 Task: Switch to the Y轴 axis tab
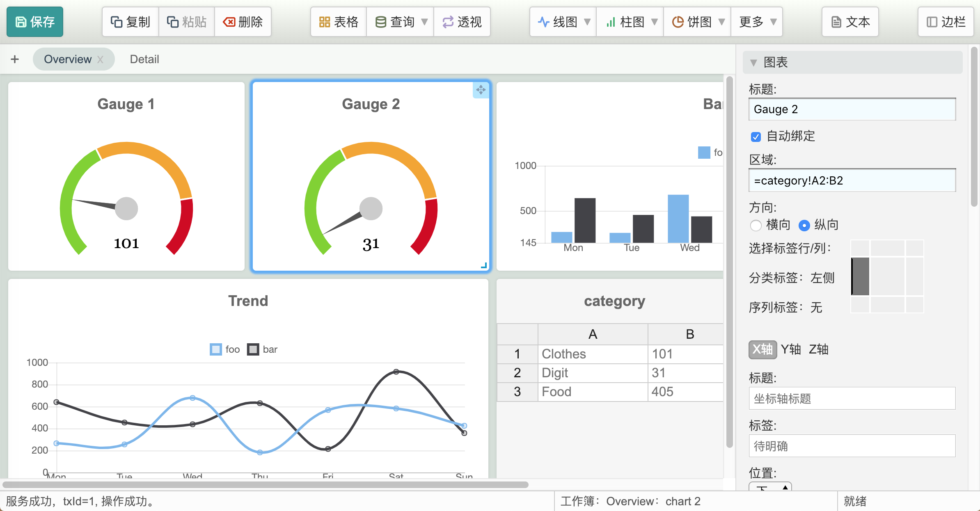[790, 349]
